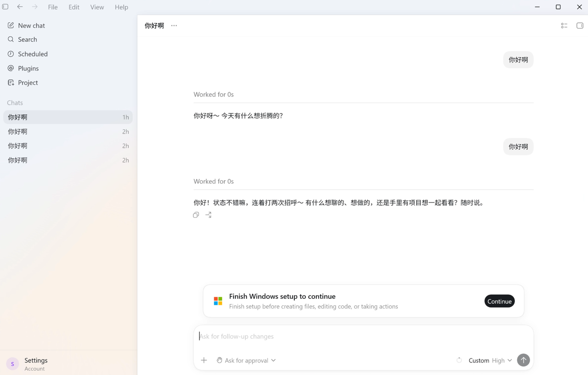Go back with the left arrow

(20, 7)
